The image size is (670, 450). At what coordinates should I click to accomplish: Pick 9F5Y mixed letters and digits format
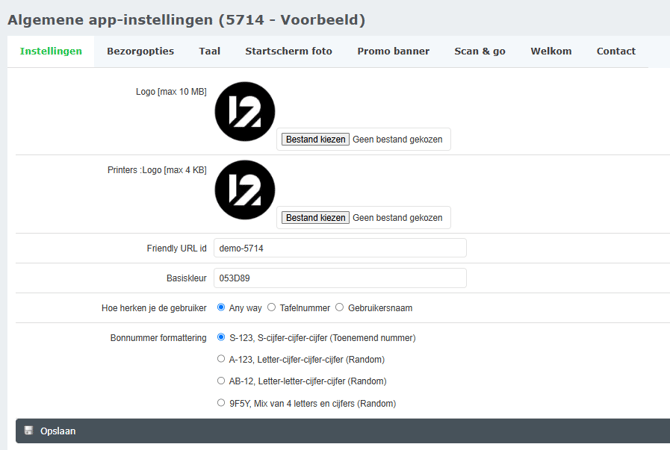[221, 403]
